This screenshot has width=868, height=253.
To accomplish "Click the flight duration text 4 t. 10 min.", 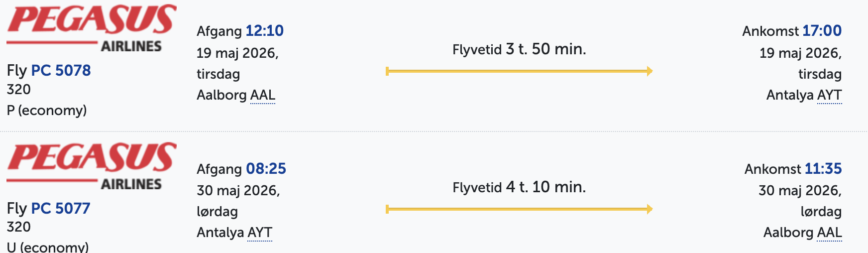I will click(545, 187).
